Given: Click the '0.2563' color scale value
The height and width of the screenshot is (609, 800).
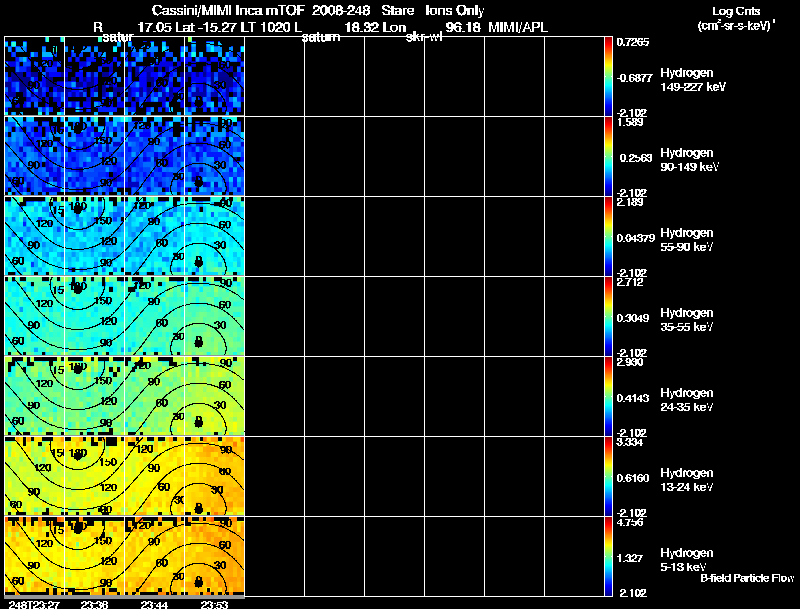Looking at the screenshot, I should click(x=636, y=158).
